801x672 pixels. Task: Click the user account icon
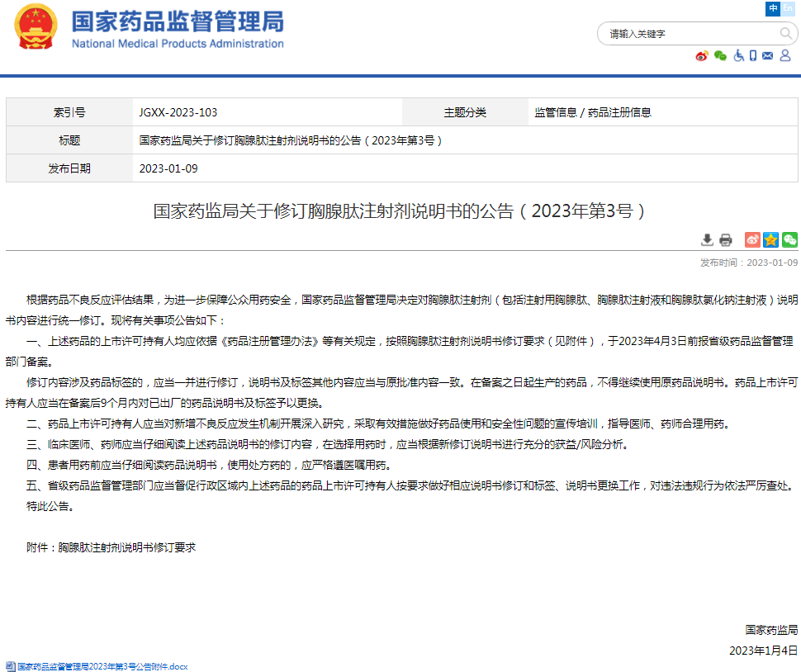coord(785,55)
